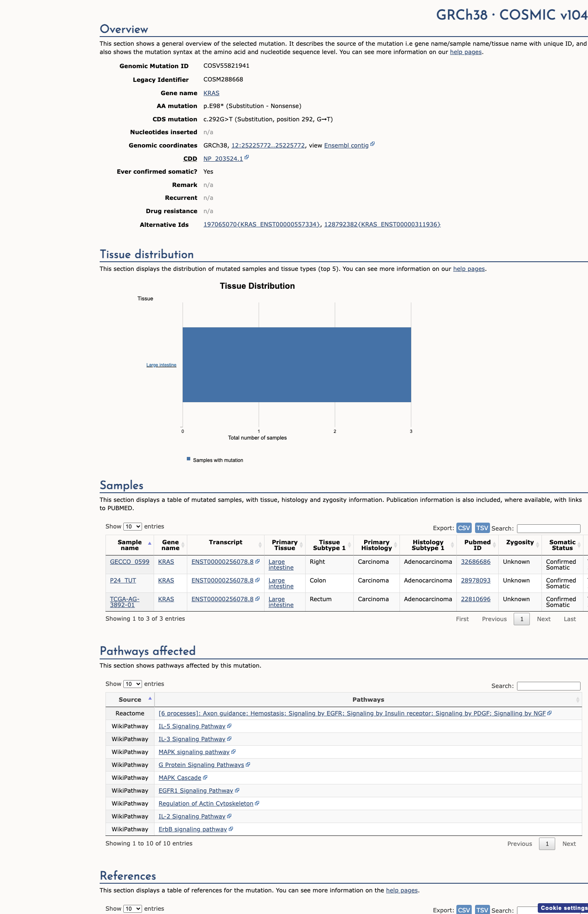Export Samples table as CSV

[464, 528]
